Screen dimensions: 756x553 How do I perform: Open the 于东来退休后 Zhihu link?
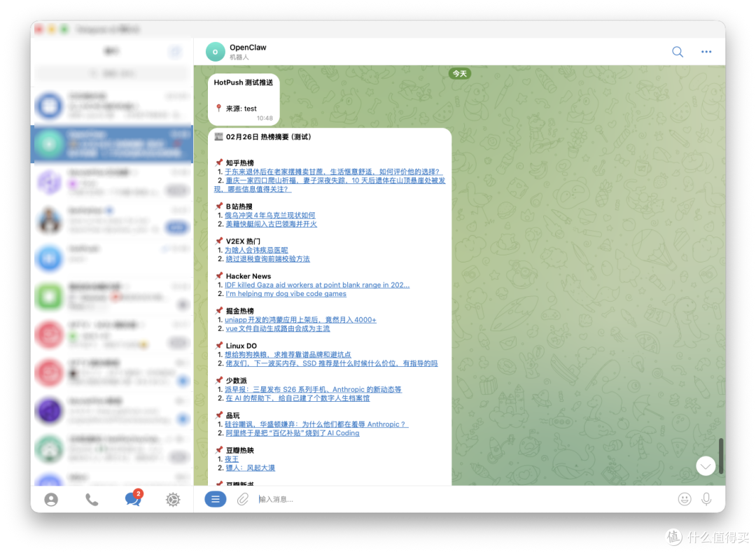[x=333, y=171]
